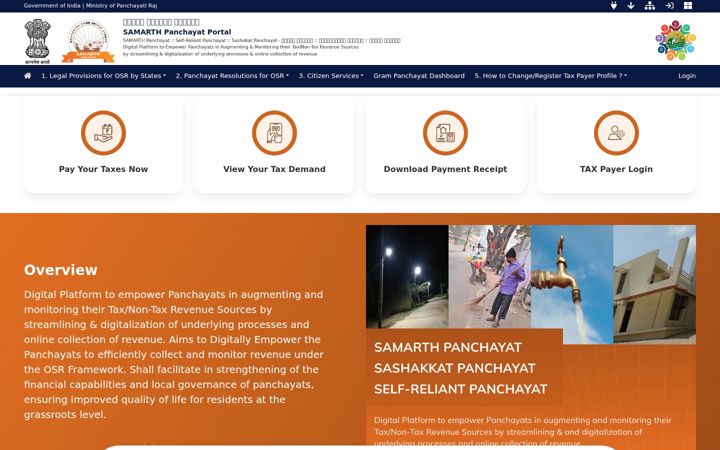Screen dimensions: 720x450
Task: Click Download Payment Receipt label
Action: coord(445,169)
